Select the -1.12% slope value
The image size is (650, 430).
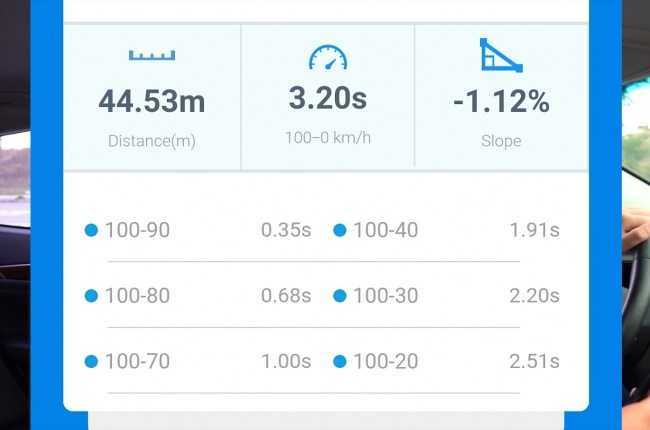pyautogui.click(x=501, y=101)
